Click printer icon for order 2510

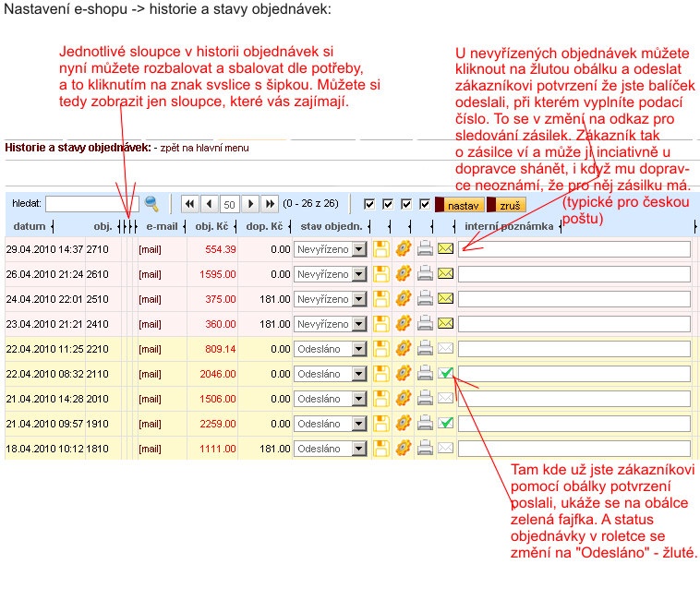pos(425,298)
